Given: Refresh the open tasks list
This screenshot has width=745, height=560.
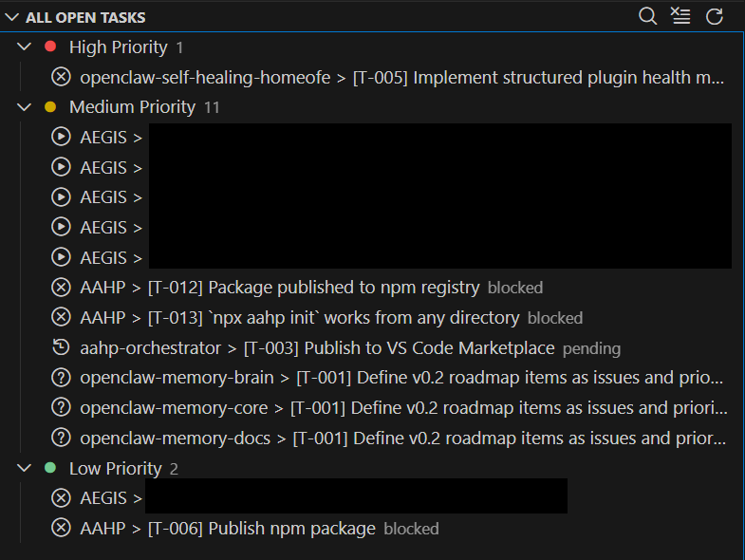Looking at the screenshot, I should point(715,16).
